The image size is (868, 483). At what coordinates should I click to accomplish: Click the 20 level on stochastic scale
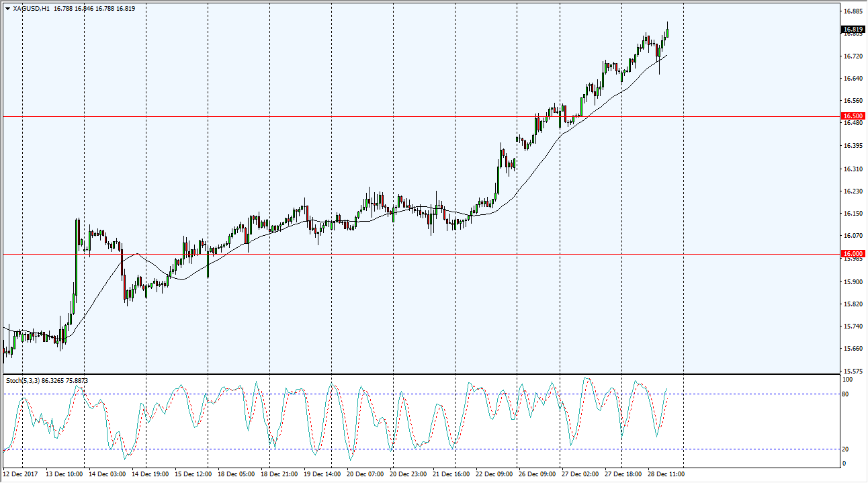(x=847, y=449)
